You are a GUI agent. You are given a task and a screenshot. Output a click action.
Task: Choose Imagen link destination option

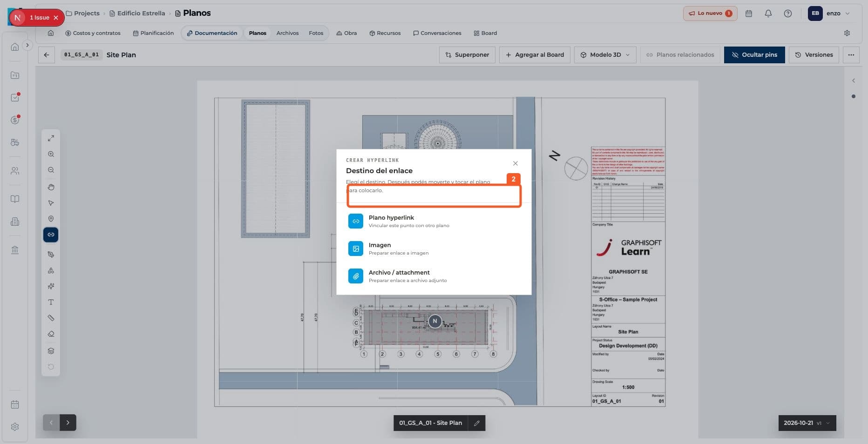coord(434,249)
